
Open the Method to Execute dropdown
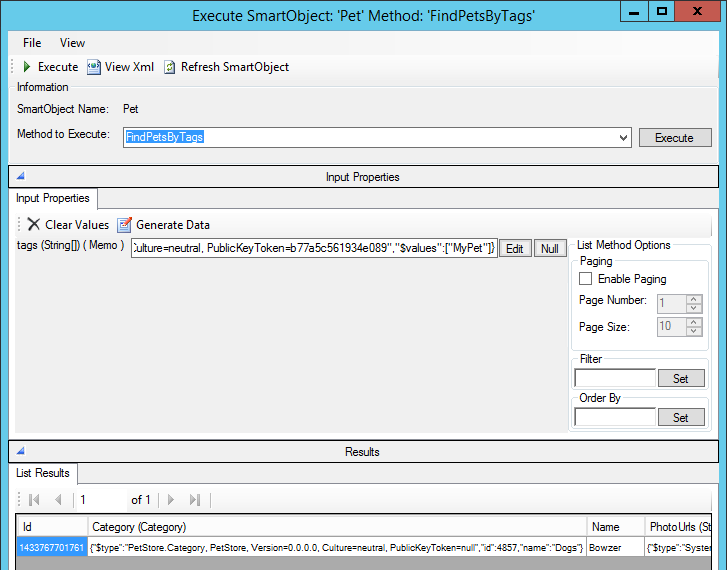(624, 137)
